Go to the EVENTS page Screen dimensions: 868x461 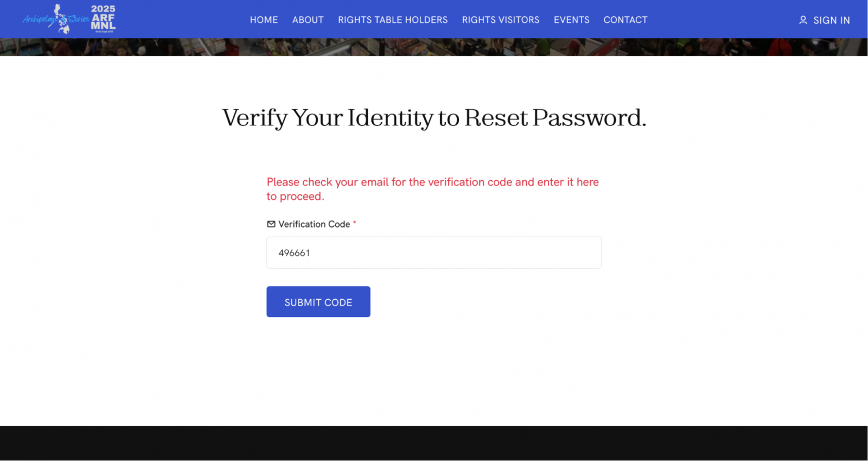(571, 20)
